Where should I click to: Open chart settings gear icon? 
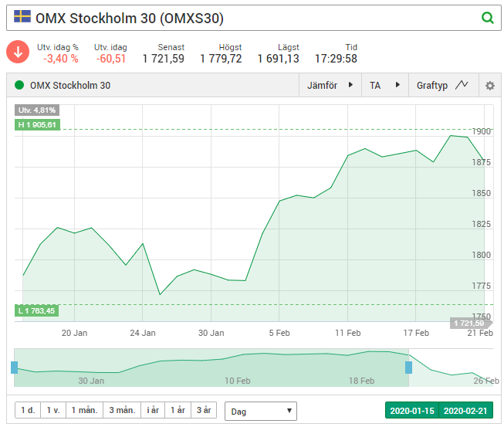pyautogui.click(x=490, y=86)
